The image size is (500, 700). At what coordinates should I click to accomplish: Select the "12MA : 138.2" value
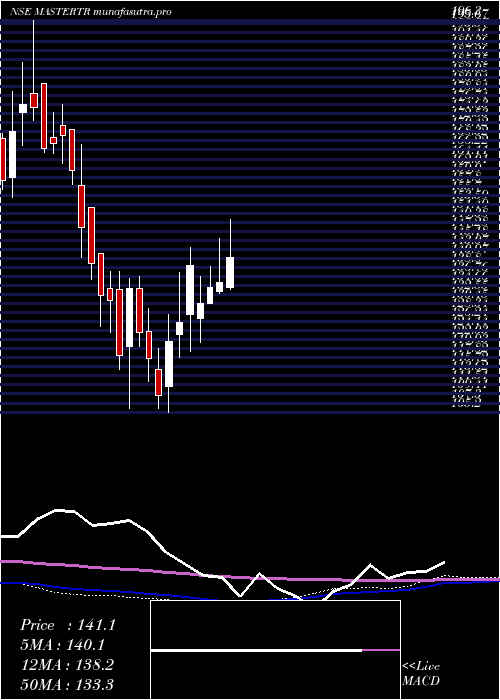point(67,665)
